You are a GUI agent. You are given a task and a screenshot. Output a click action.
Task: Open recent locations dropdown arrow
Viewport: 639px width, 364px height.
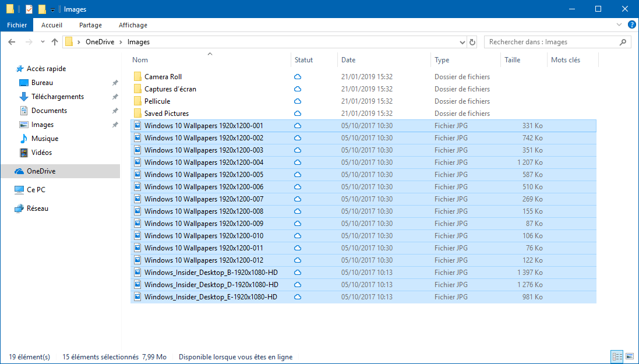(x=43, y=42)
